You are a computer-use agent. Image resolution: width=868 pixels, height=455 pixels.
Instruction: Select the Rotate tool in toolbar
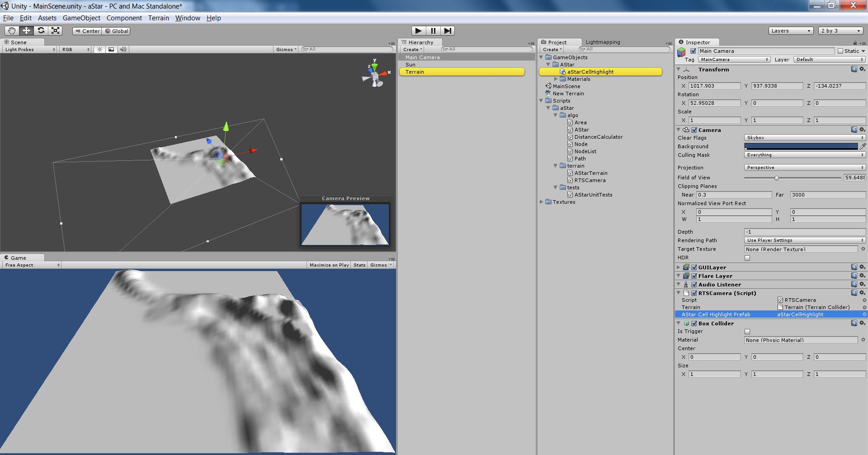41,31
